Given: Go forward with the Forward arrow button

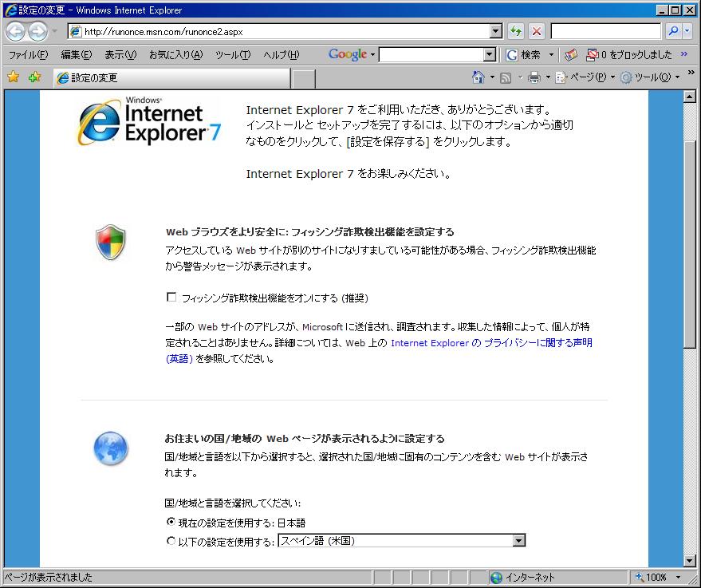Looking at the screenshot, I should [x=38, y=31].
